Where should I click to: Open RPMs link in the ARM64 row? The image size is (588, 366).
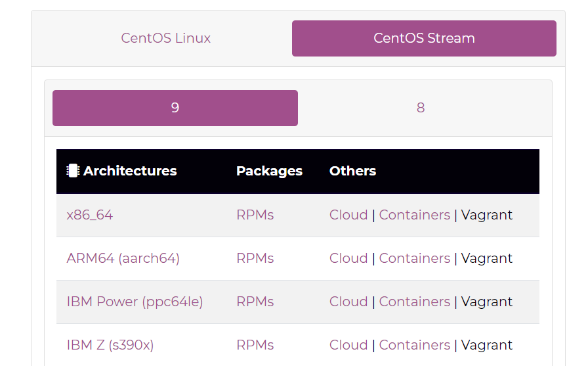point(255,258)
